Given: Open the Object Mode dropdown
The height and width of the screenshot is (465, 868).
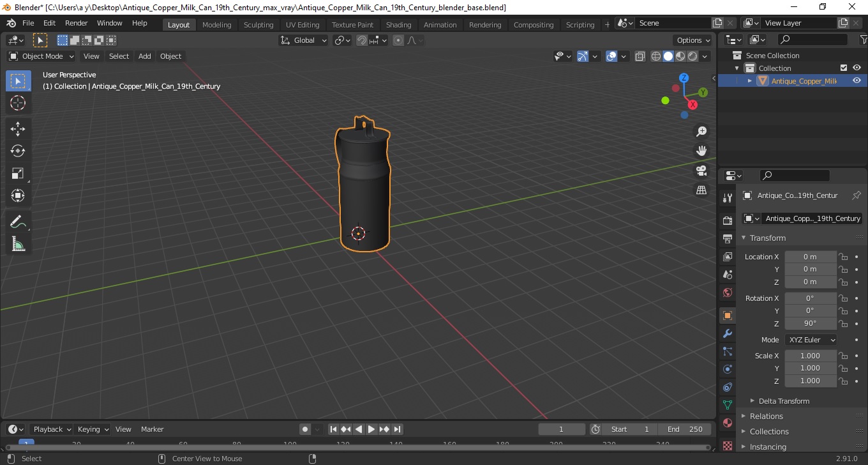Looking at the screenshot, I should click(41, 56).
